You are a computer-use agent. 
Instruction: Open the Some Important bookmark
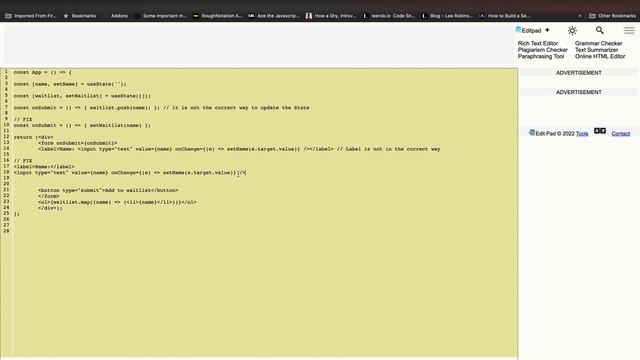point(160,16)
